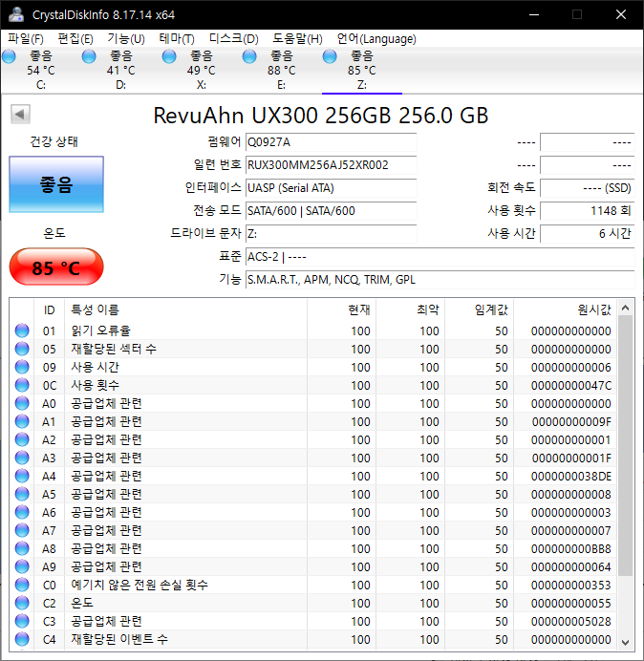Open the 도움말(H) menu
This screenshot has height=661, width=644.
tap(297, 39)
